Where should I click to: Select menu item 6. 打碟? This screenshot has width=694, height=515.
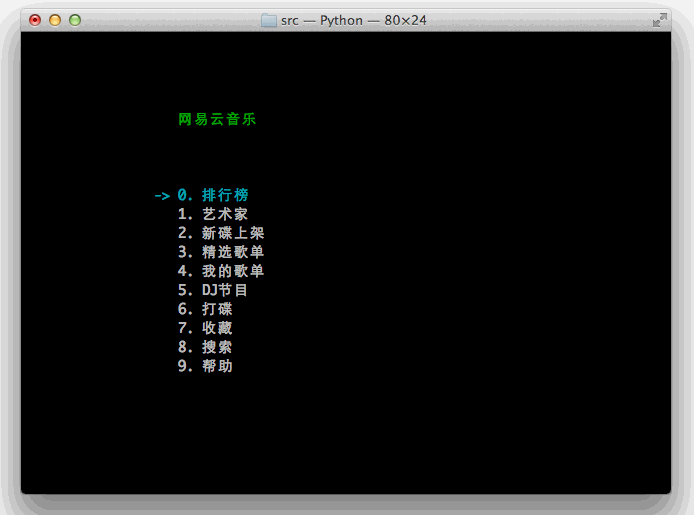(x=205, y=309)
